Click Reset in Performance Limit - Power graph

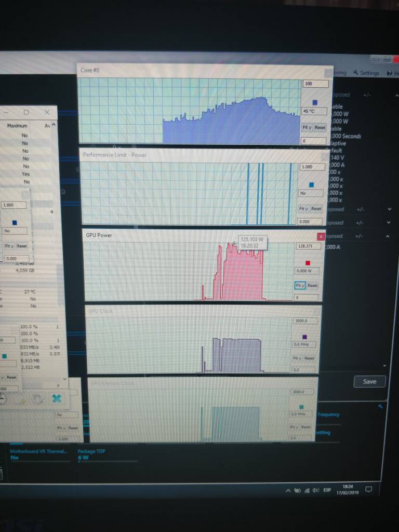[x=316, y=209]
